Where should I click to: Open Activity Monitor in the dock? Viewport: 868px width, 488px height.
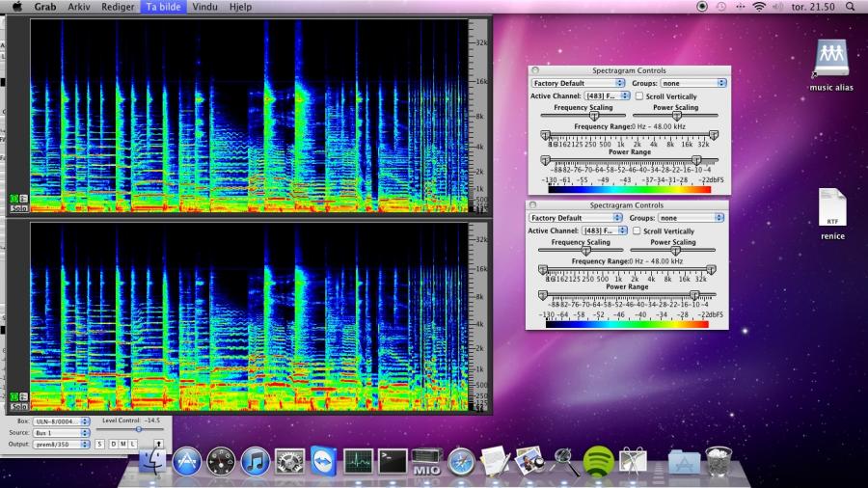tap(358, 461)
